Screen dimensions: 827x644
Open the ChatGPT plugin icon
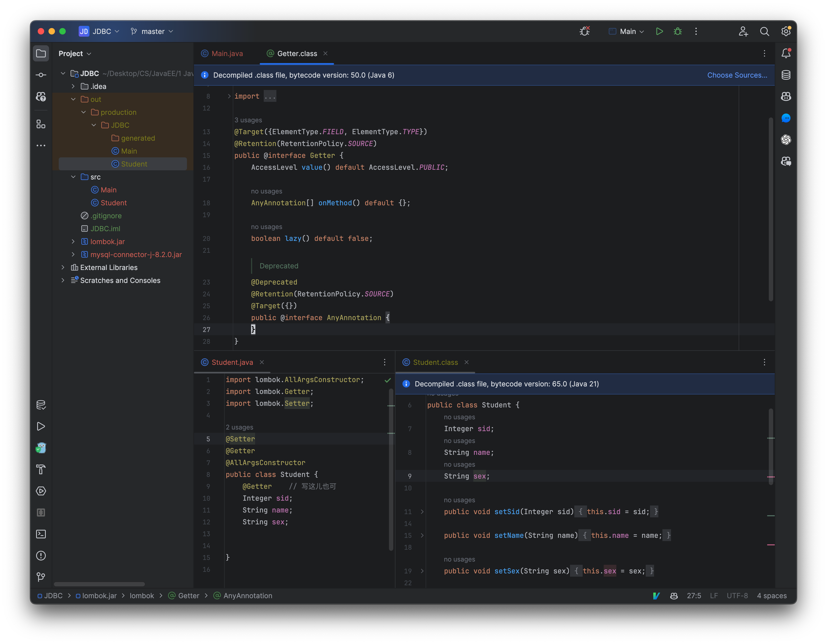click(786, 140)
